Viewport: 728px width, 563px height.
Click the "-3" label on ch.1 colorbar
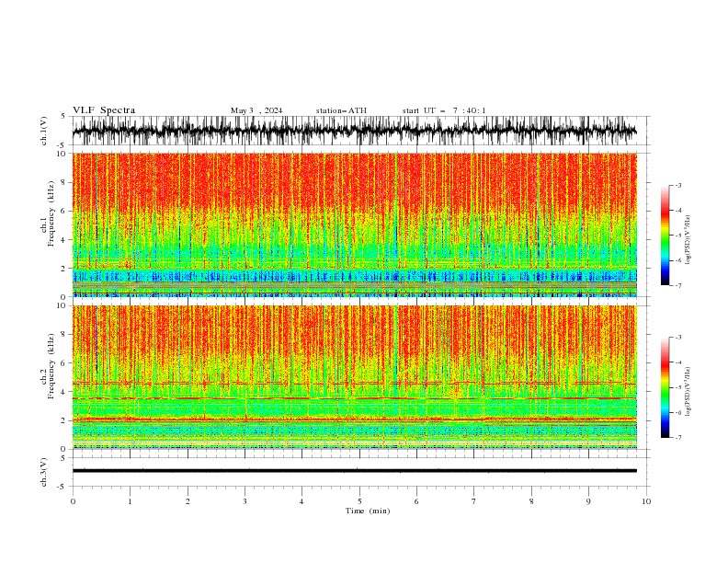click(x=678, y=185)
